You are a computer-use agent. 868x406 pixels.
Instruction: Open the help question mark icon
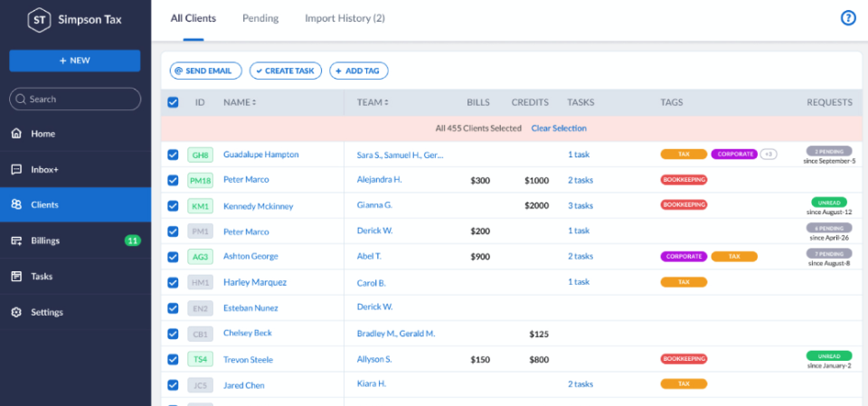(848, 18)
